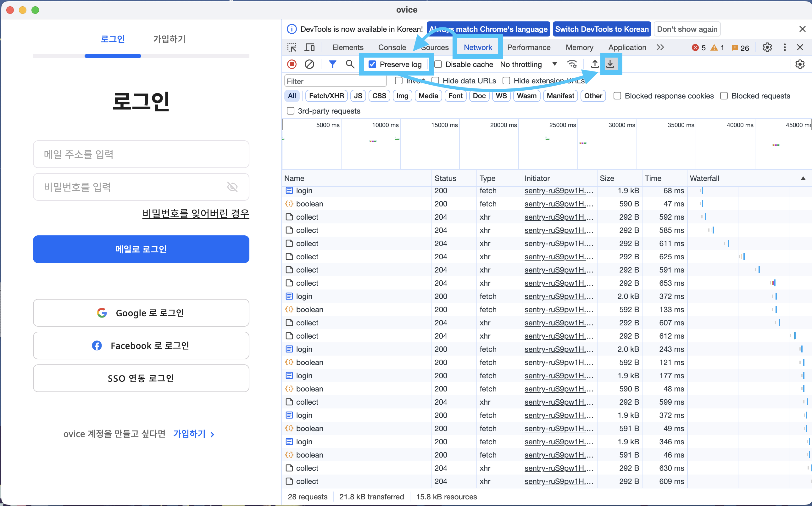Enable Blocked response cookies filter
Viewport: 812px width, 506px height.
(617, 96)
